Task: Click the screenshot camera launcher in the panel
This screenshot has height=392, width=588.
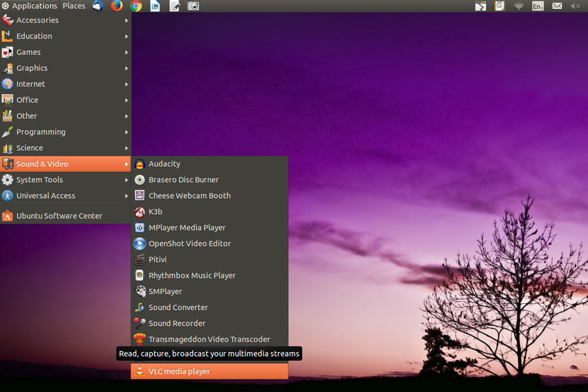Action: pyautogui.click(x=194, y=6)
